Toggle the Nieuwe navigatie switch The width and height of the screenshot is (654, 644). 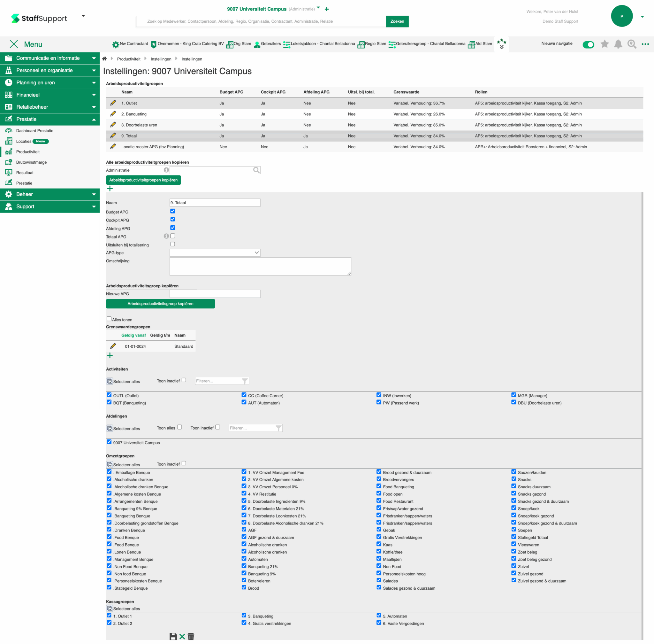tap(588, 44)
